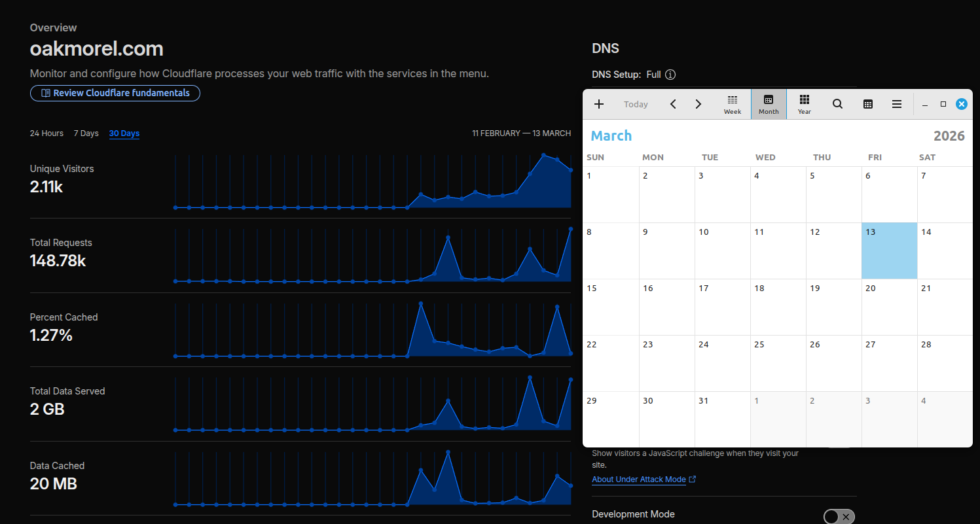Go to previous month with left chevron
This screenshot has height=524, width=980.
click(x=673, y=104)
